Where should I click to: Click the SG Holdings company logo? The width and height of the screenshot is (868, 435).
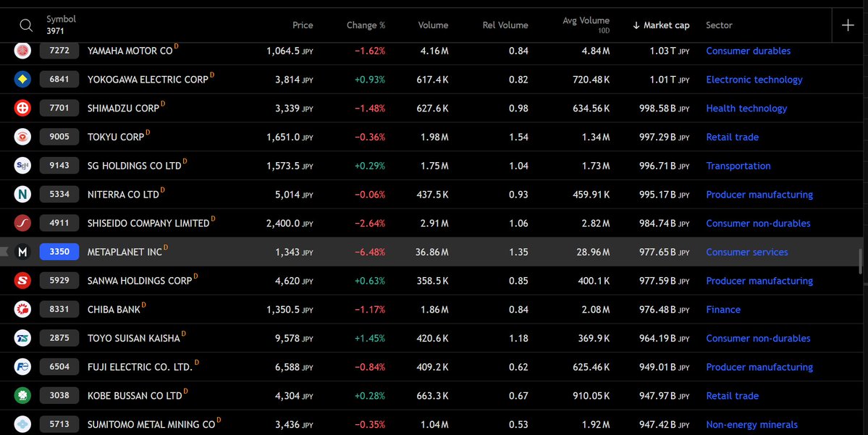(x=22, y=166)
